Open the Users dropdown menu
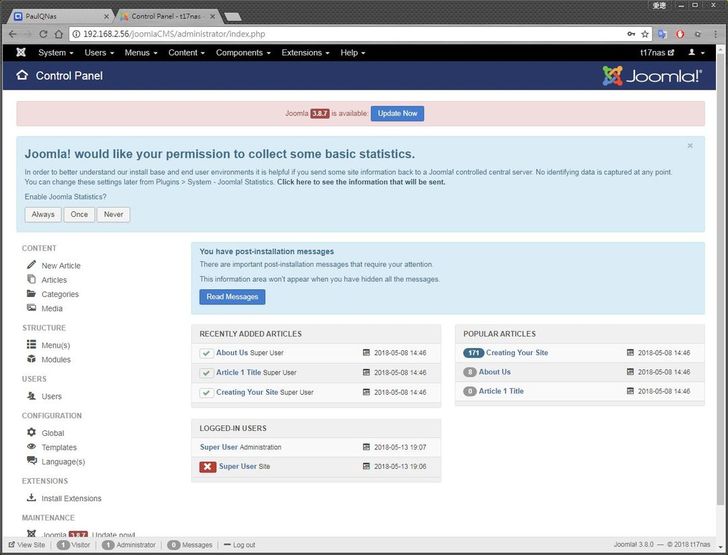This screenshot has height=555, width=728. [99, 52]
